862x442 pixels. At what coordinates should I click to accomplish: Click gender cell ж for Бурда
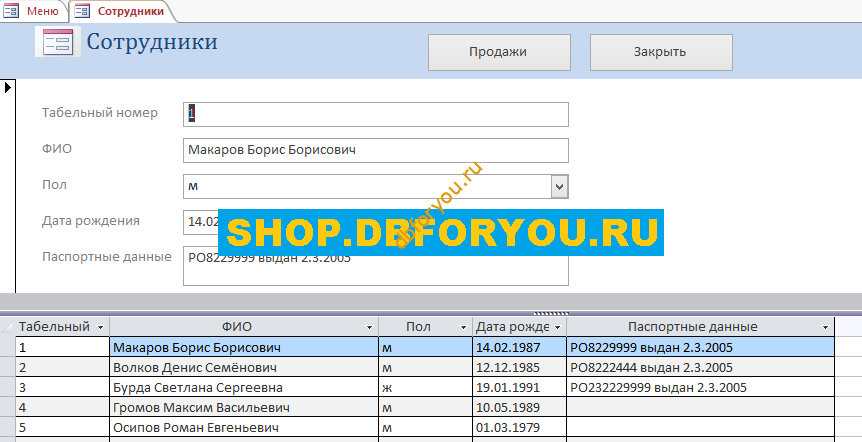tap(426, 388)
